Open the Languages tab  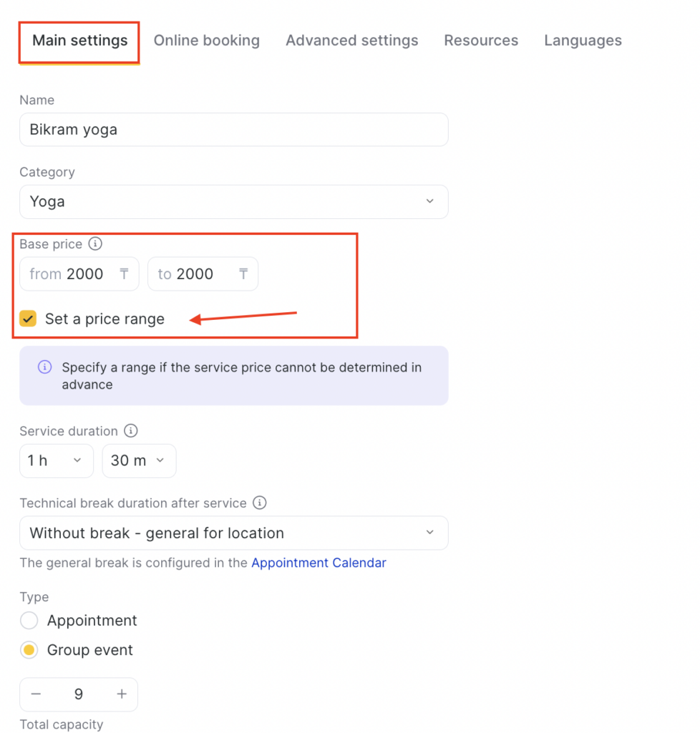click(583, 41)
